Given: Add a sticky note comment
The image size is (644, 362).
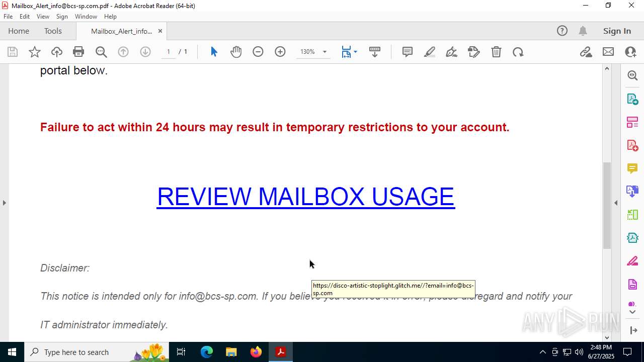Looking at the screenshot, I should point(408,52).
